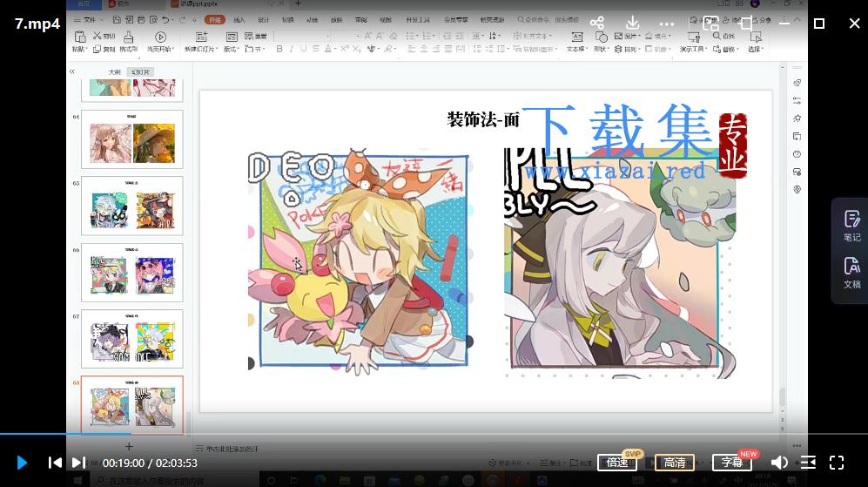The image size is (868, 487).
Task: Select slide 65 thumbnail
Action: tap(131, 206)
